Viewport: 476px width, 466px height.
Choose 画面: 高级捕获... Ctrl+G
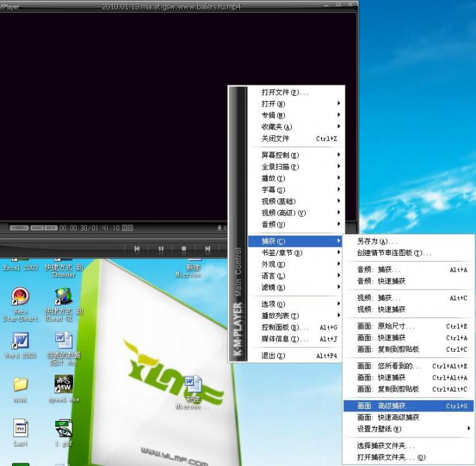409,406
